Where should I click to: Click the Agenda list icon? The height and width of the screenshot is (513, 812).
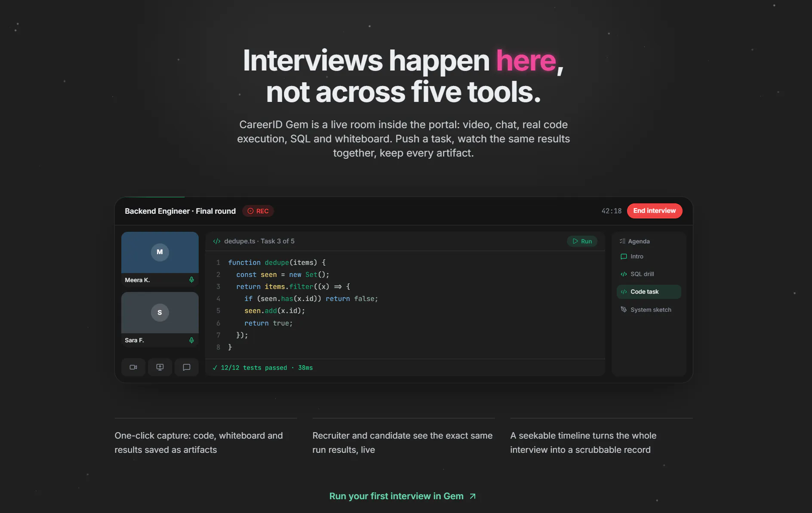[622, 241]
